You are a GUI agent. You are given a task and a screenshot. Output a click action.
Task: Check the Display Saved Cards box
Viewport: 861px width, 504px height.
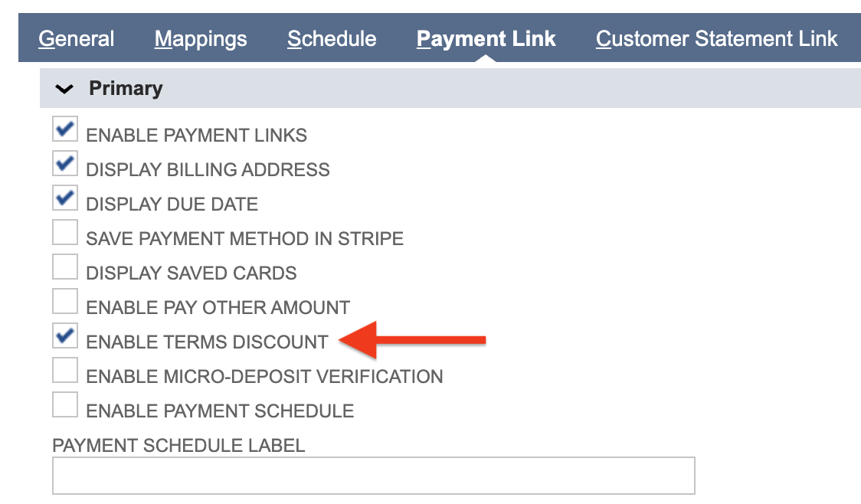65,267
